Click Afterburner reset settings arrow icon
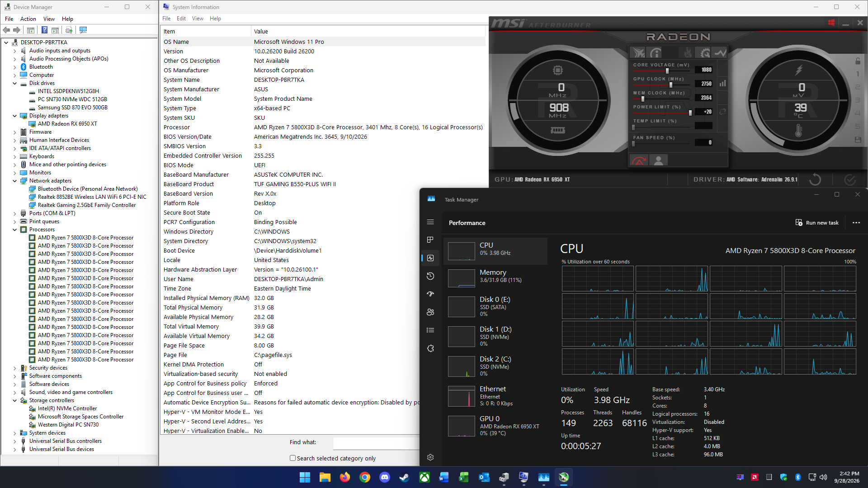 [815, 179]
